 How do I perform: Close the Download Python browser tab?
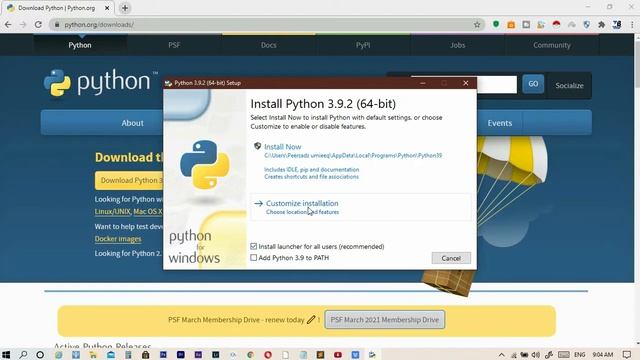pos(107,8)
